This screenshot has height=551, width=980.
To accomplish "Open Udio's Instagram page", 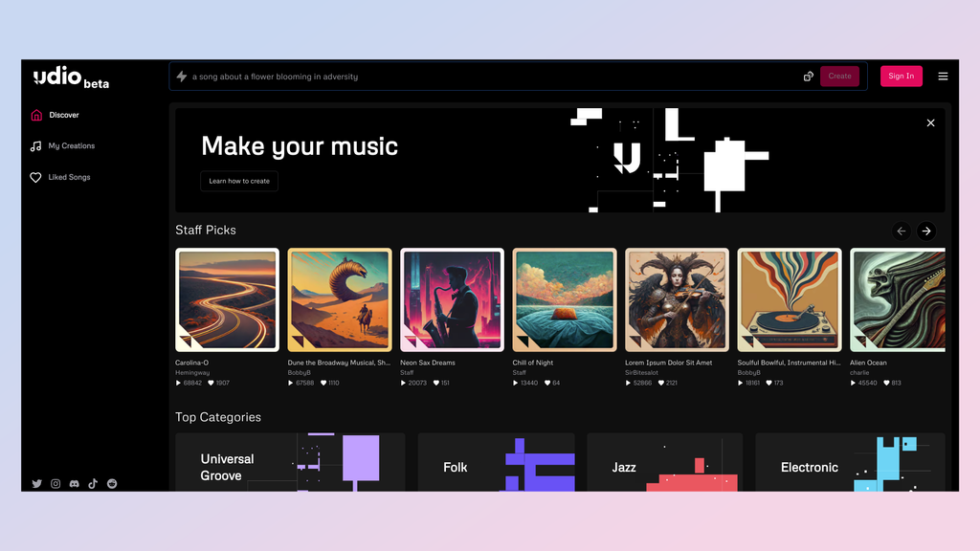I will (56, 483).
